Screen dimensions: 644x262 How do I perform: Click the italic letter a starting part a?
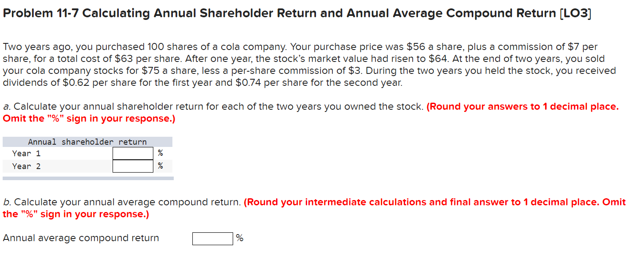pos(4,106)
